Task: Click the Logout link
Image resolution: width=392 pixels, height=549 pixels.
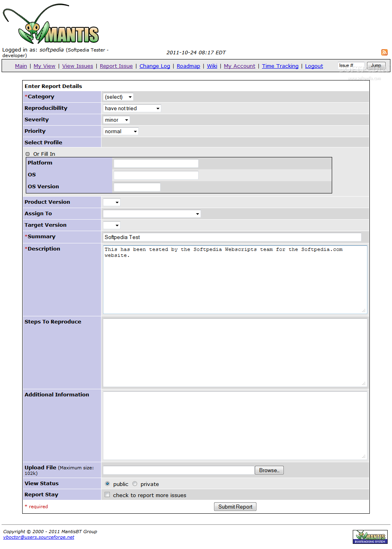Action: coord(314,66)
